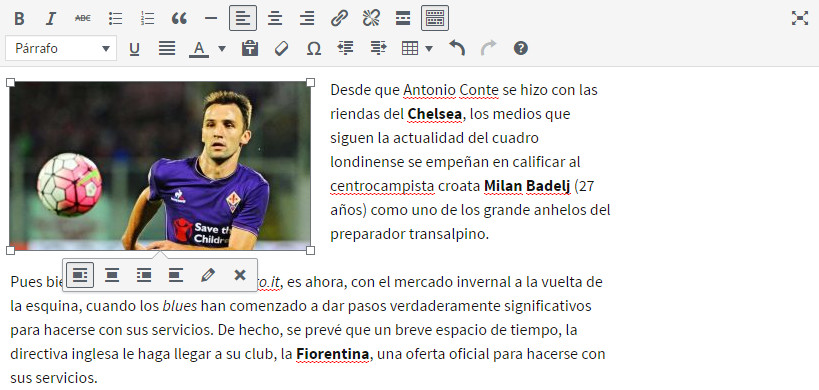
Task: Click the word Fiorentina in text
Action: pyautogui.click(x=333, y=354)
